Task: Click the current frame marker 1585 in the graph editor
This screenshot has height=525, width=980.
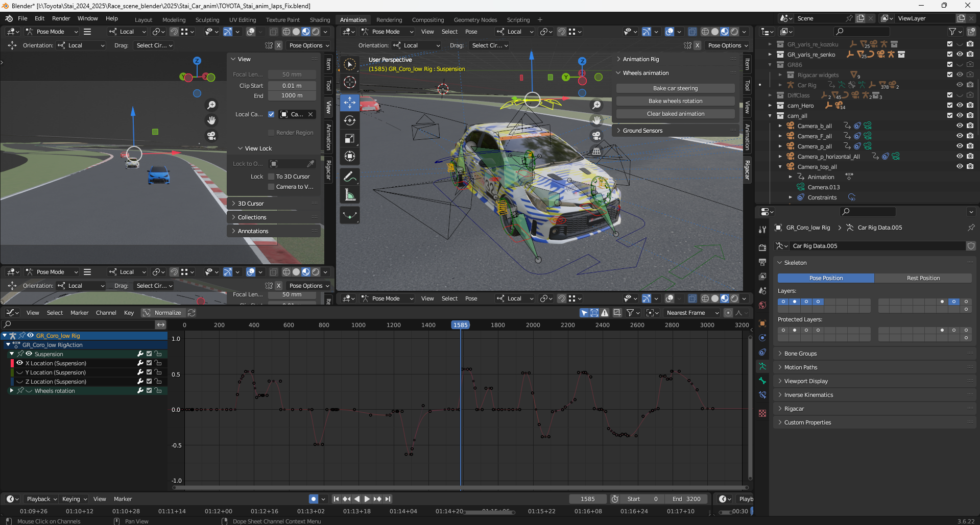Action: pyautogui.click(x=460, y=325)
